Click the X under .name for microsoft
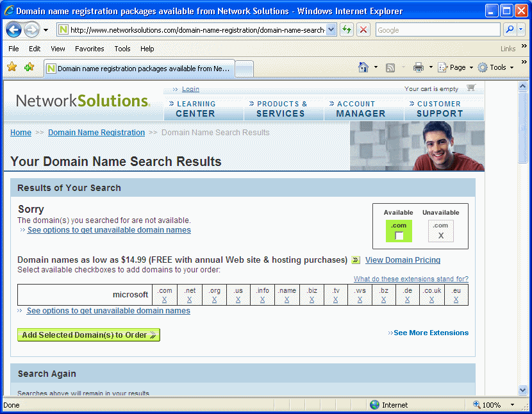The image size is (532, 414). (287, 300)
